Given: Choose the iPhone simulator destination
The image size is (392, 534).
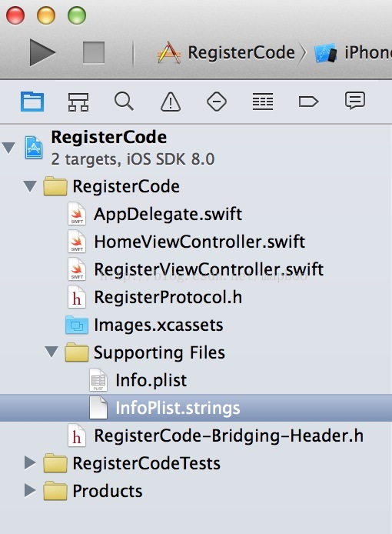Looking at the screenshot, I should coord(353,53).
